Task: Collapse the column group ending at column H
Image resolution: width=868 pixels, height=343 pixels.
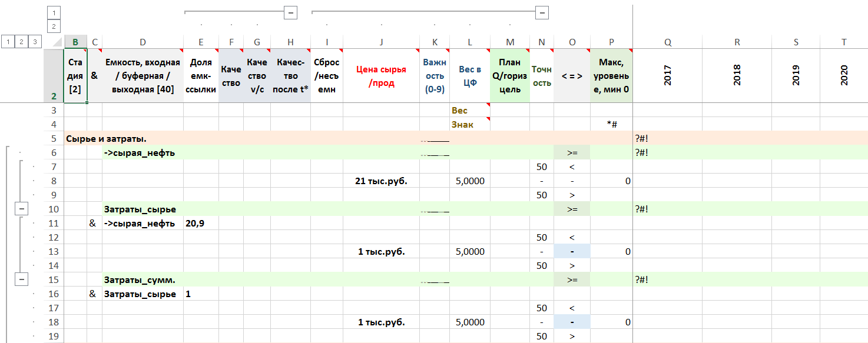Action: (290, 12)
